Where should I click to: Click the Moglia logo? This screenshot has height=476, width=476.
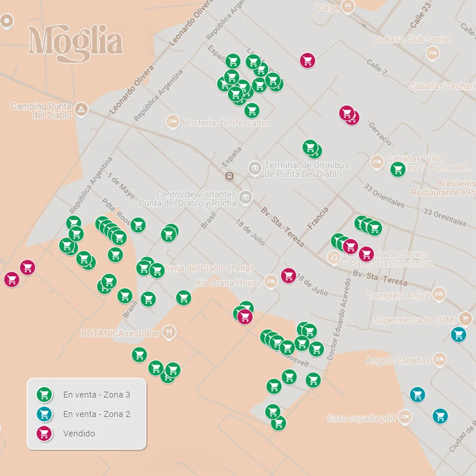pyautogui.click(x=75, y=43)
